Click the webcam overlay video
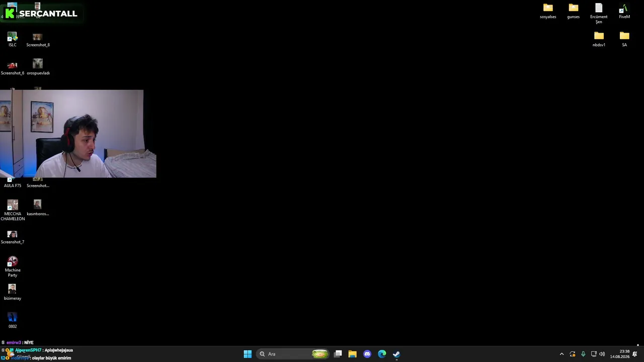Screen dimensions: 644x362 tap(78, 134)
